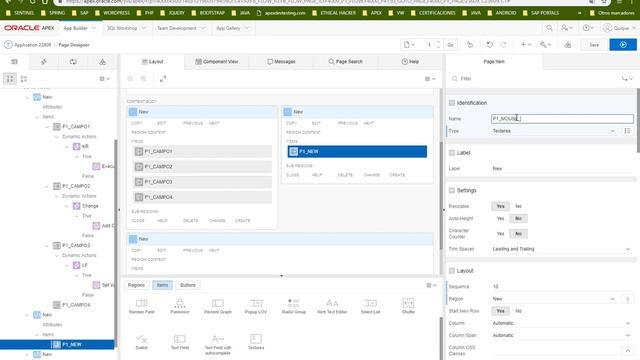
Task: Open the App Builder menu
Action: (x=80, y=28)
